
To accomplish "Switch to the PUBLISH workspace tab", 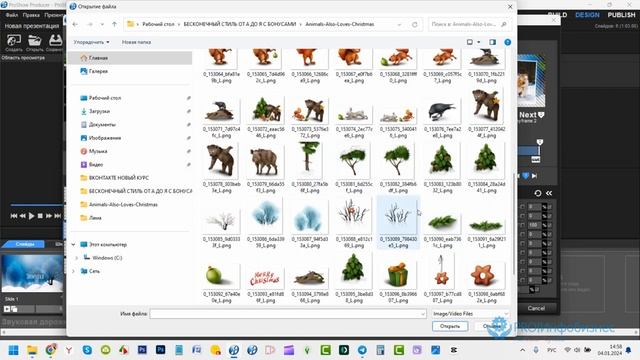I will point(621,15).
